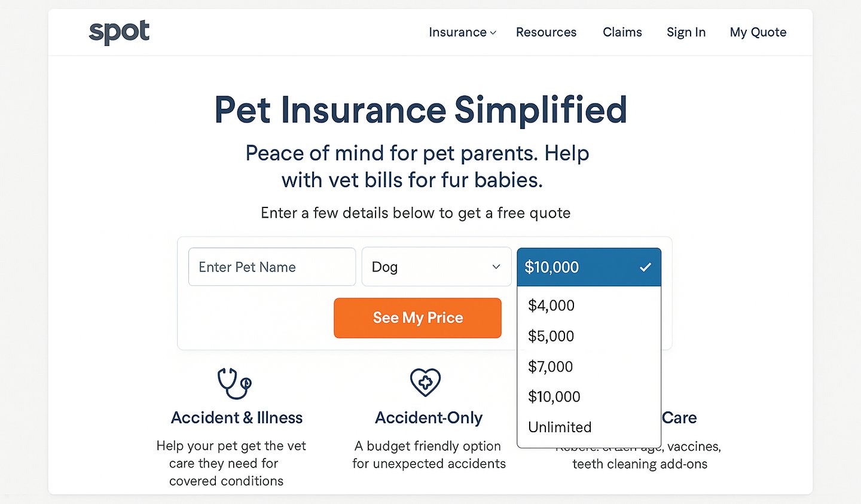Focus the Enter Pet Name field

pos(272,267)
